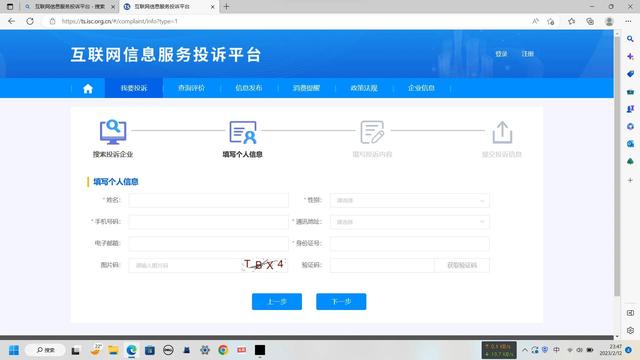Open the shopping tag icon in sidebar
Screen dimensions: 640x360
630,74
